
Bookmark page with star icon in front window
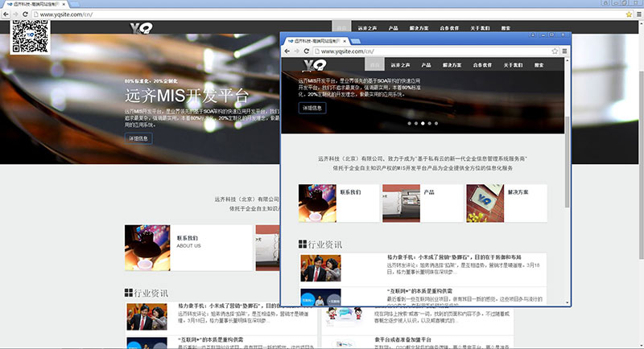[555, 51]
